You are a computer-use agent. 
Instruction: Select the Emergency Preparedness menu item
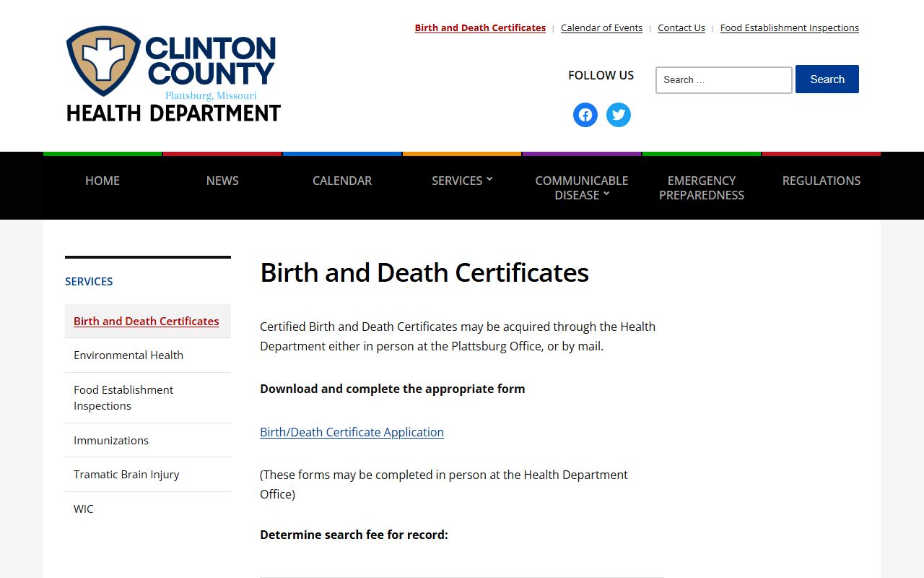702,188
